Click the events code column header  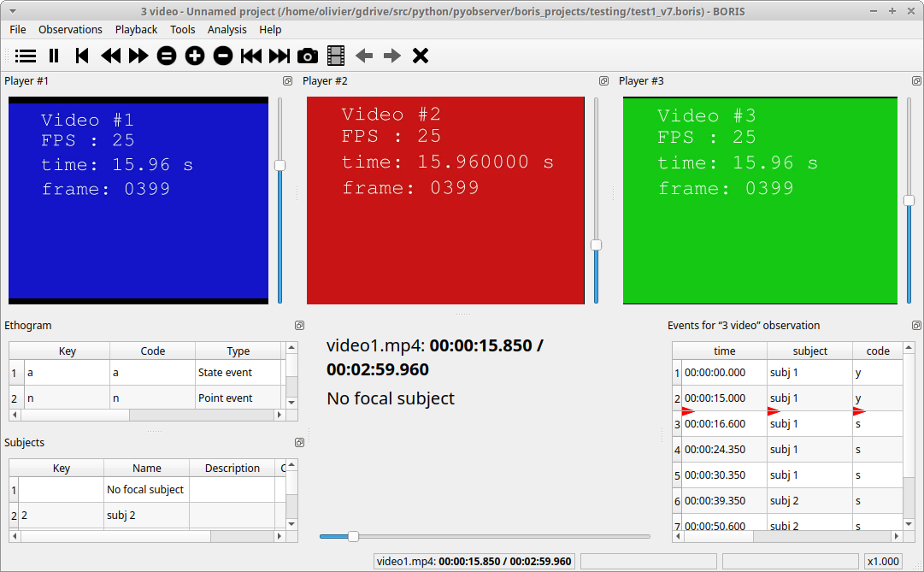pos(878,351)
